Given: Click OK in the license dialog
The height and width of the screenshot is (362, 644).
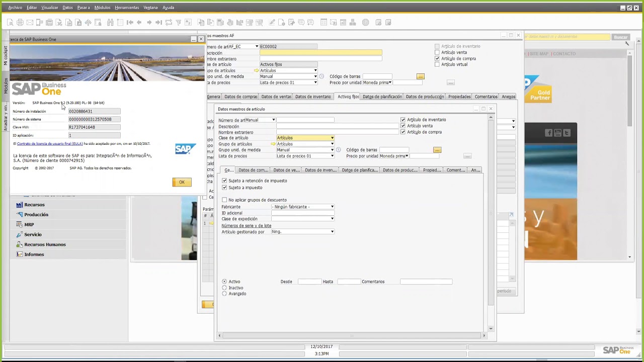Looking at the screenshot, I should pos(182,182).
